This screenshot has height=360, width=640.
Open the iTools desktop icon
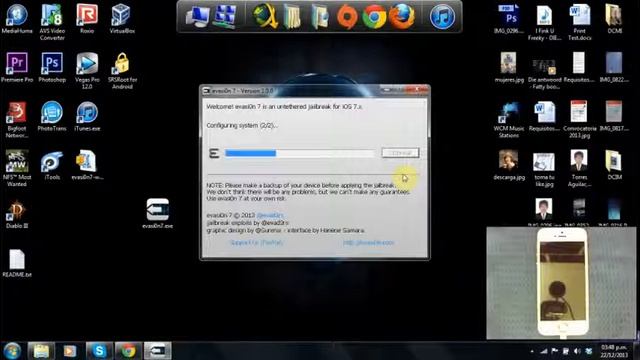click(52, 165)
